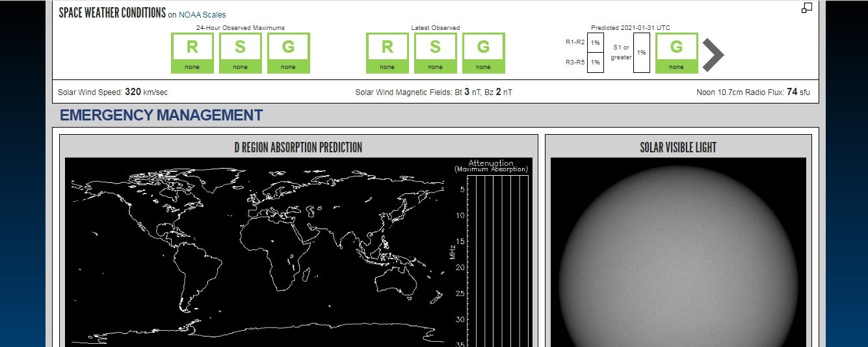Viewport: 868px width, 347px height.
Task: Click the Attenuation MHz scale bars
Action: [497, 260]
